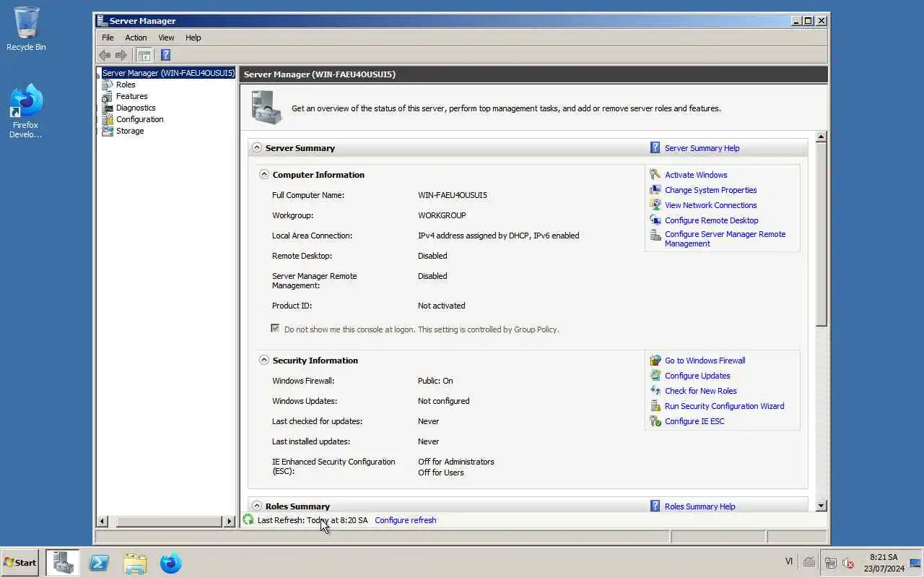Select Server Manager root tree node
Screen dimensions: 924x578
tap(168, 73)
